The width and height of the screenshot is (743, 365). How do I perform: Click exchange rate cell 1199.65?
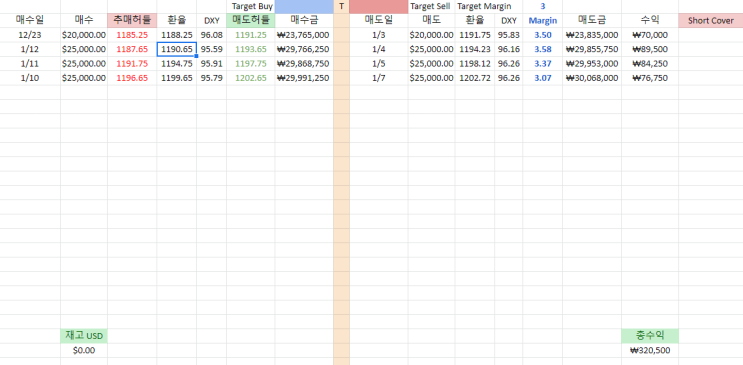point(177,78)
